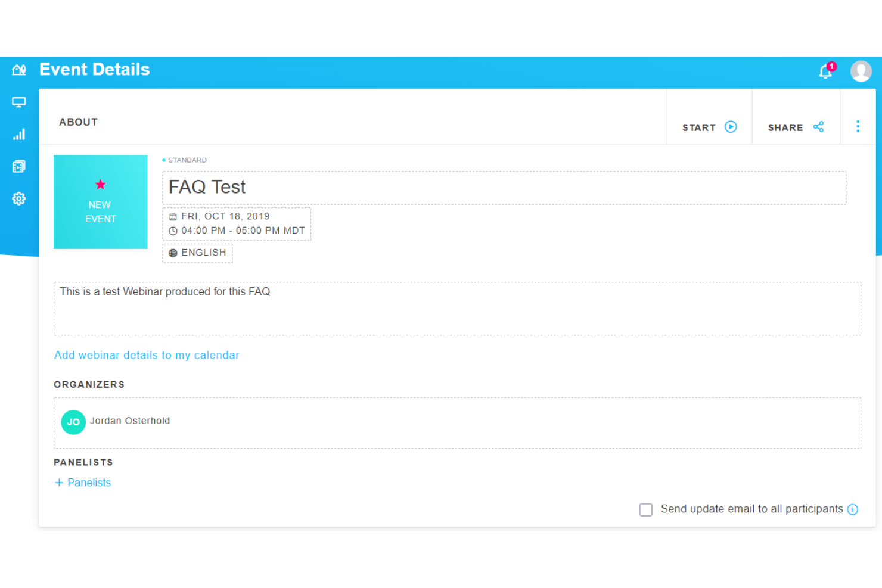Open the analytics section in the sidebar
882x588 pixels.
[x=18, y=134]
